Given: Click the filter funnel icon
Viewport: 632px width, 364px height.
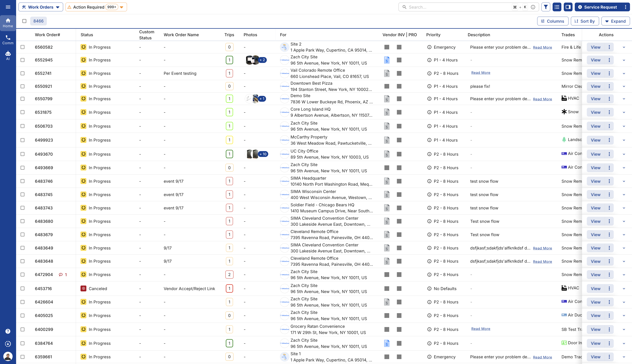Looking at the screenshot, I should click(x=546, y=7).
